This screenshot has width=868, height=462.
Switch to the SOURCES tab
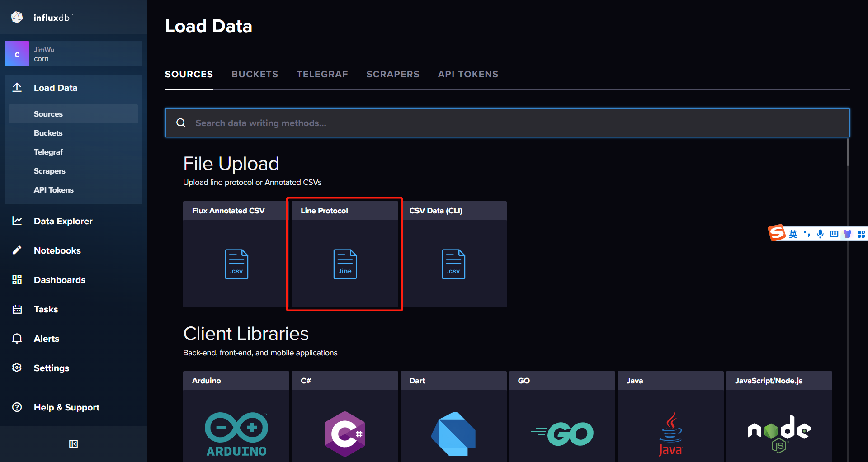pos(189,74)
